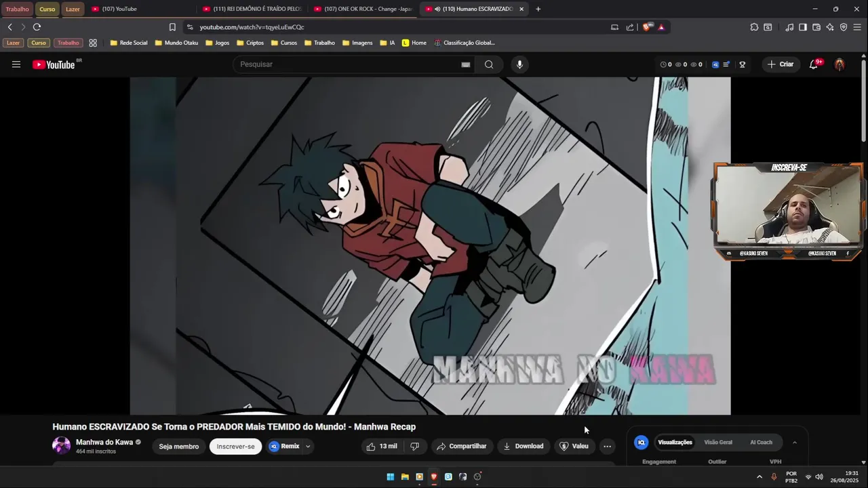Bookmark this page icon in address bar
868x488 pixels.
(x=172, y=27)
